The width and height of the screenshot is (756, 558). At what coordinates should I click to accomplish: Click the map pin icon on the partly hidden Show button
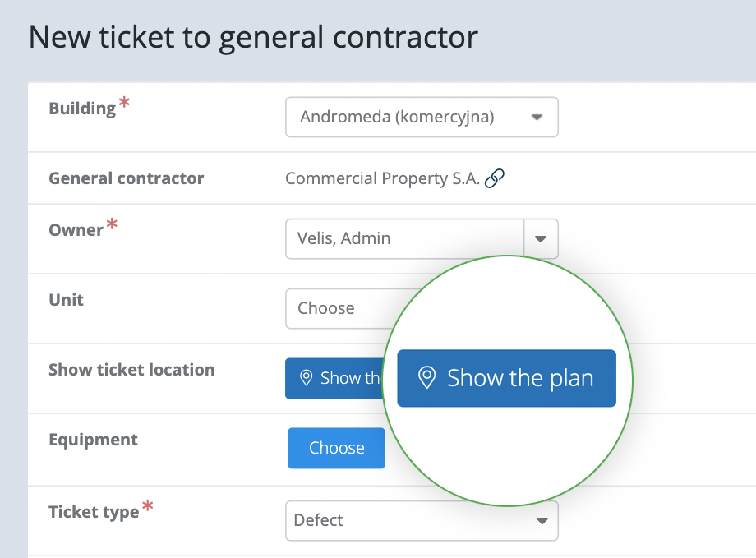point(307,378)
